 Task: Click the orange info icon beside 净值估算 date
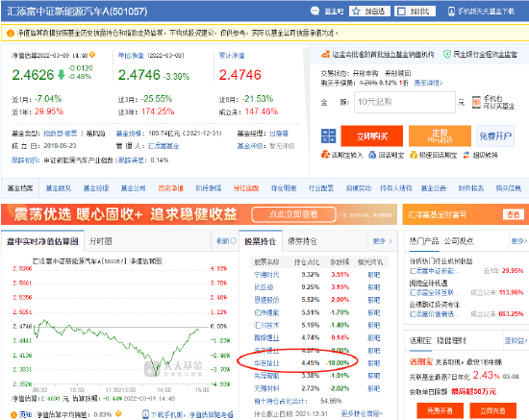click(91, 54)
